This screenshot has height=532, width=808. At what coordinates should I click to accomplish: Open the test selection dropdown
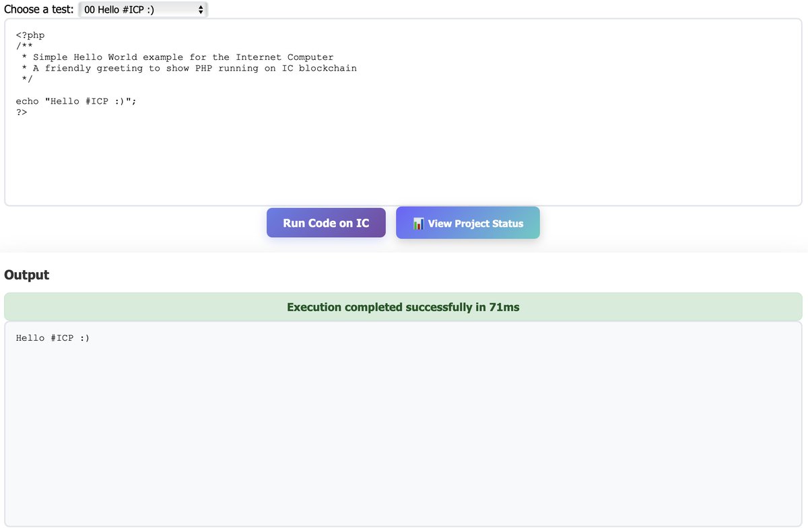[143, 10]
